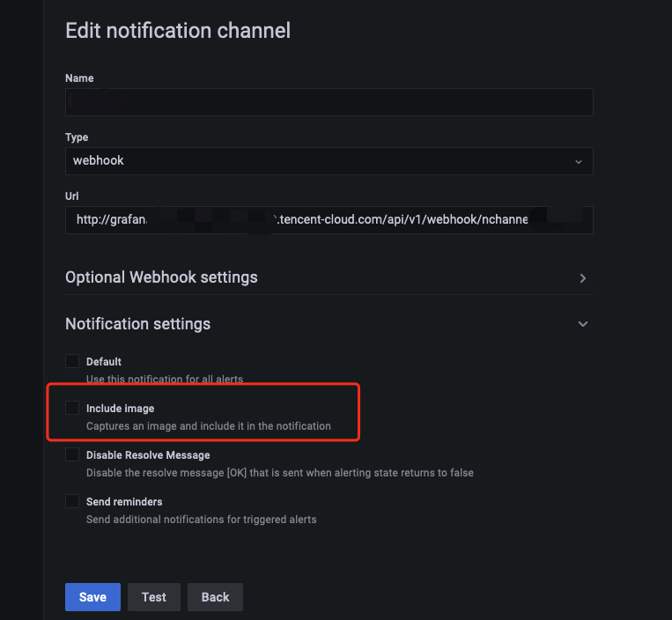Click the Edit notification channel title

(x=178, y=31)
